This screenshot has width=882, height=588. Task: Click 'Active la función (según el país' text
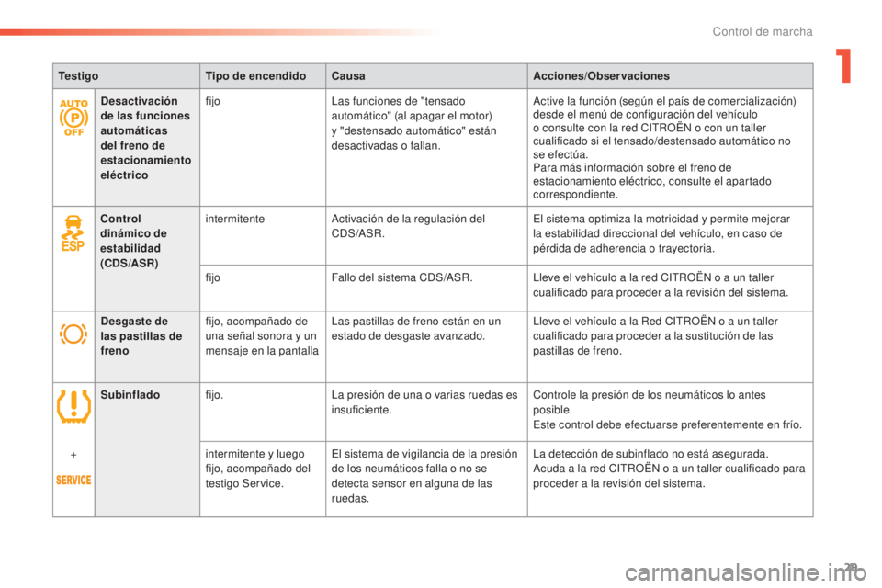coord(664,147)
